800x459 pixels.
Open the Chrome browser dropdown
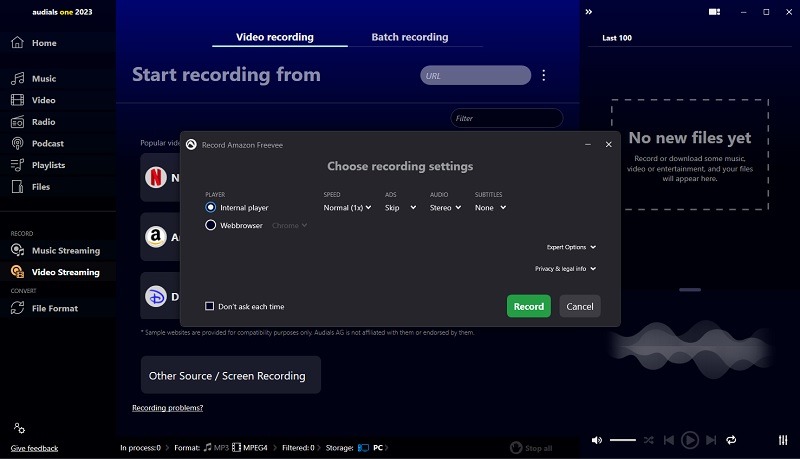tap(289, 225)
